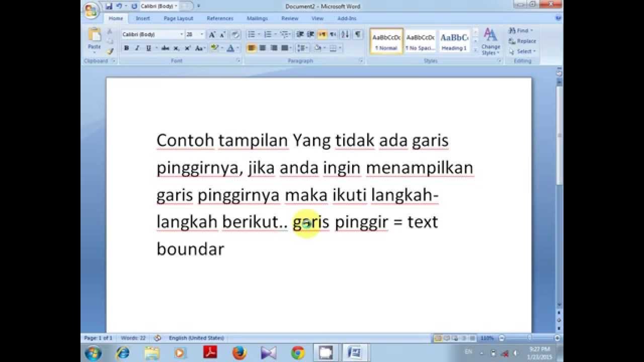Click the Office Button
This screenshot has height=362, width=644.
(91, 11)
